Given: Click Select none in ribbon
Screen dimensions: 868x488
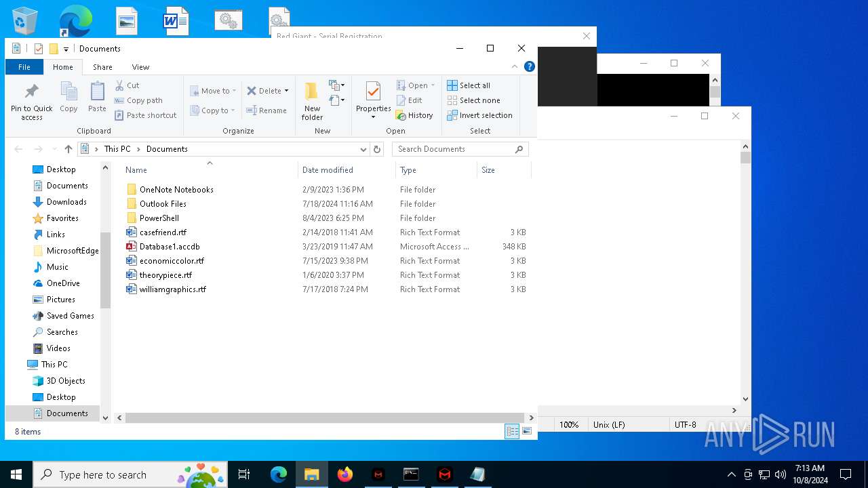Looking at the screenshot, I should coord(473,100).
